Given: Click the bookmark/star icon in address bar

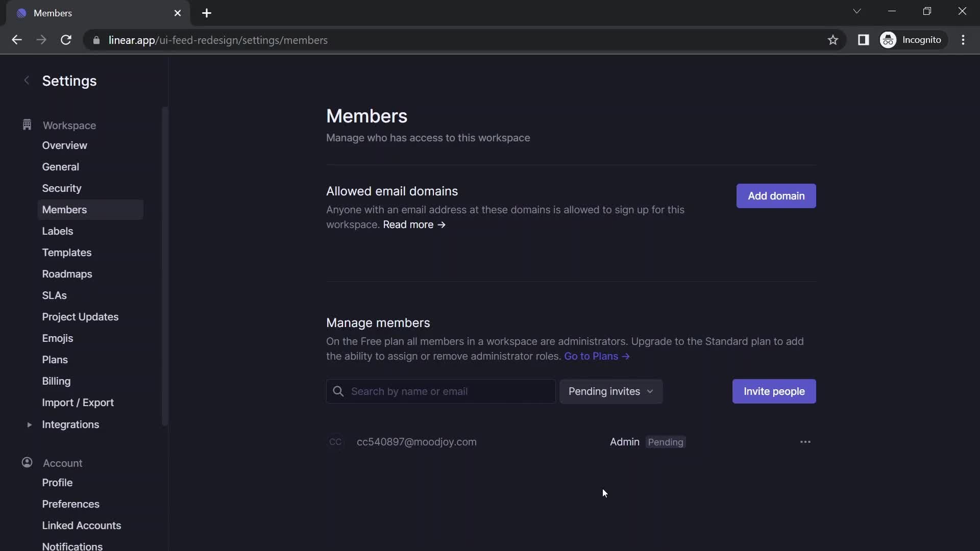Looking at the screenshot, I should (x=832, y=40).
